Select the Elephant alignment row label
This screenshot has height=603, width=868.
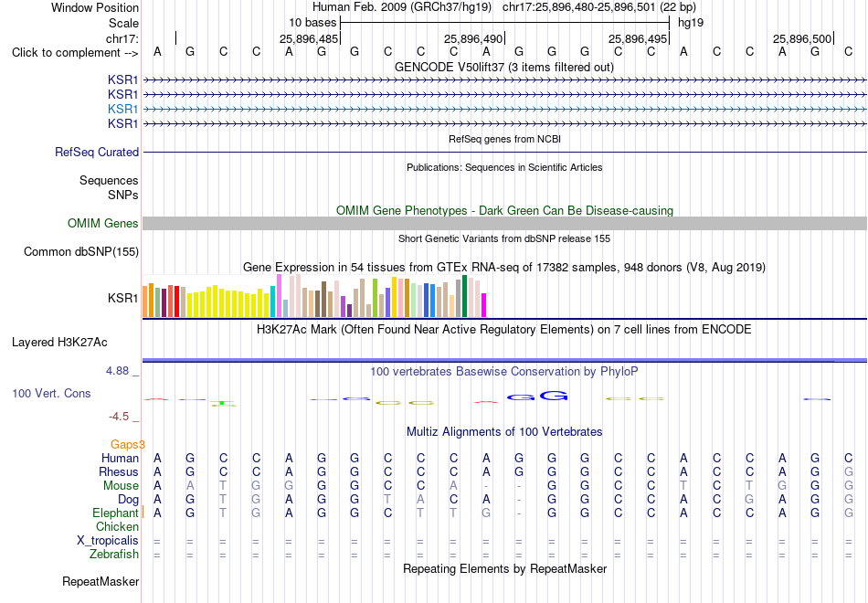(x=115, y=513)
